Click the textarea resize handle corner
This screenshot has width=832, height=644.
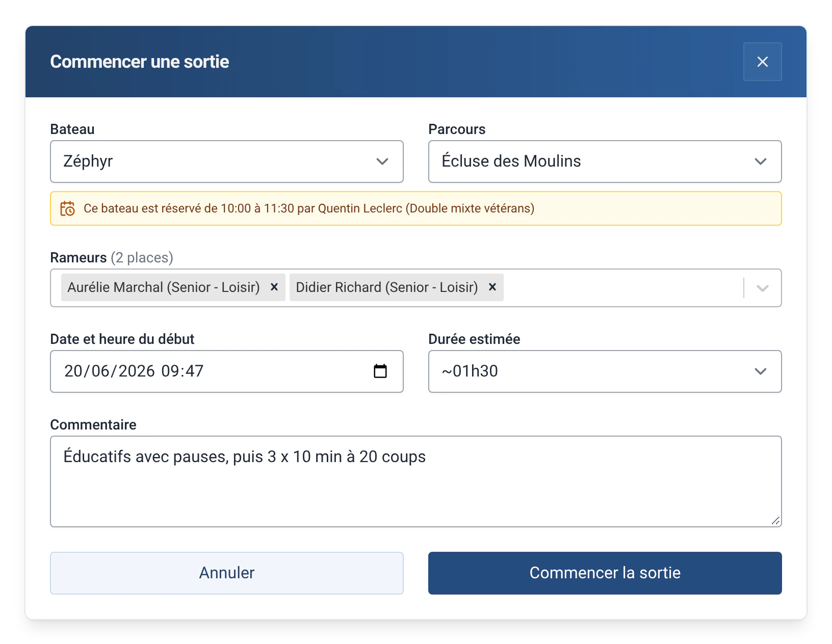(x=775, y=521)
